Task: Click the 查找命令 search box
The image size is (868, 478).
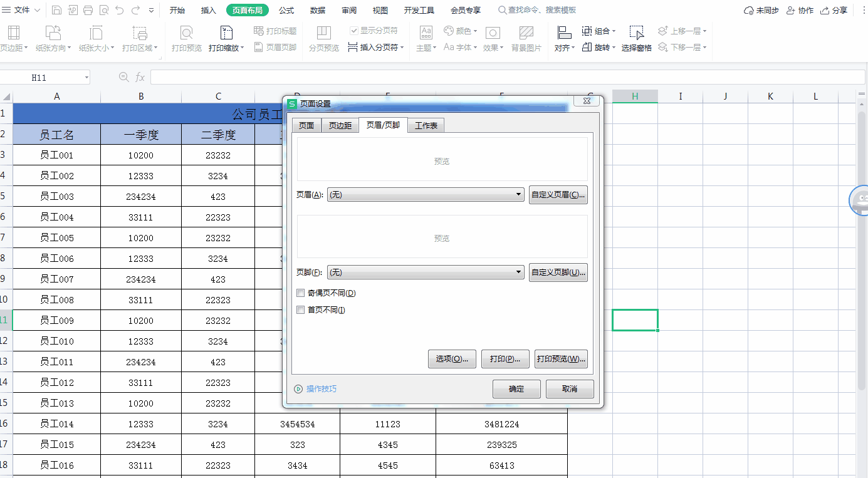Action: 537,10
